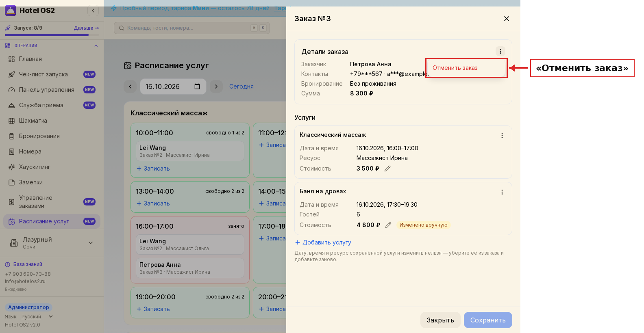Click "Добавить услугу" link
This screenshot has height=333, width=644.
pos(323,242)
